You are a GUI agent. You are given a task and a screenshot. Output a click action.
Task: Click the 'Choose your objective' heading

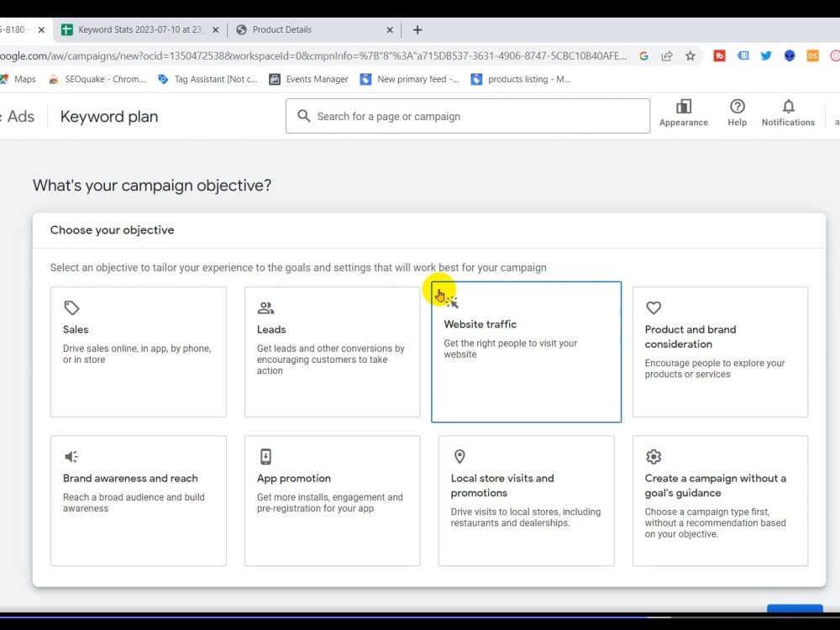coord(112,230)
